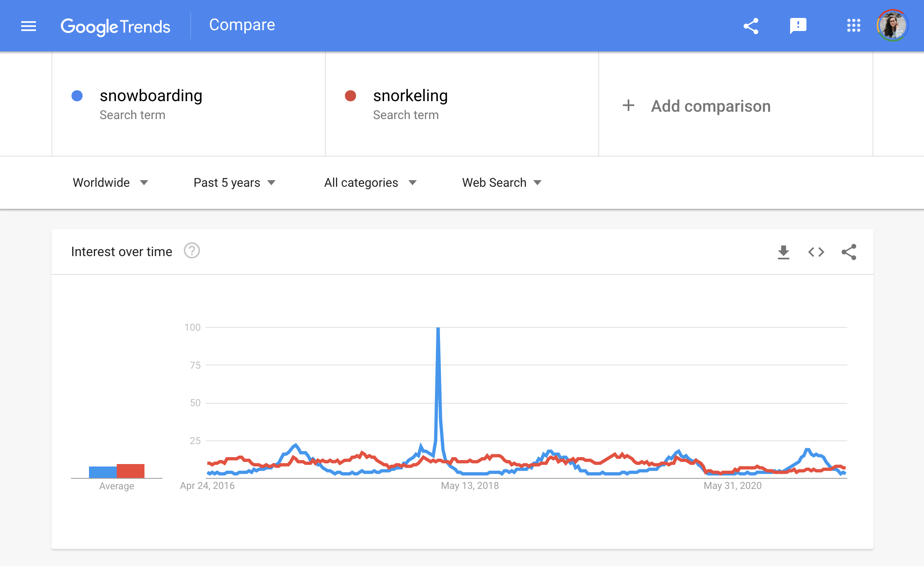Edit the snorkeling search term
Screen dimensions: 924x566
pyautogui.click(x=410, y=96)
